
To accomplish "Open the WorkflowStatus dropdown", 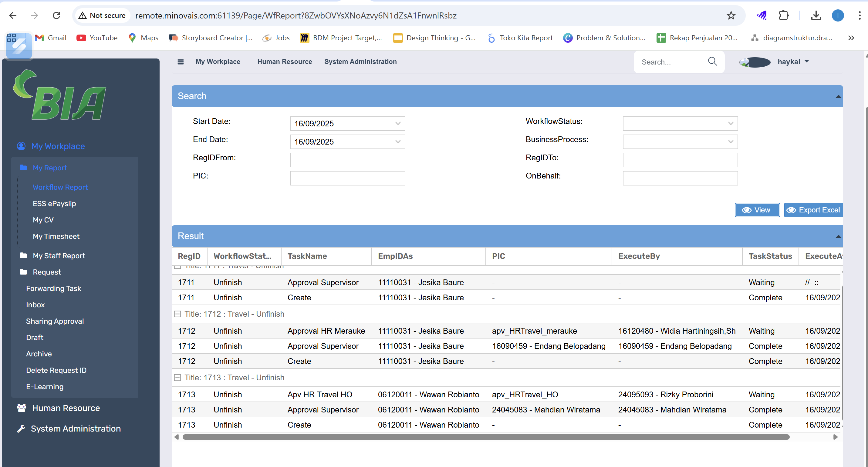I will (730, 123).
